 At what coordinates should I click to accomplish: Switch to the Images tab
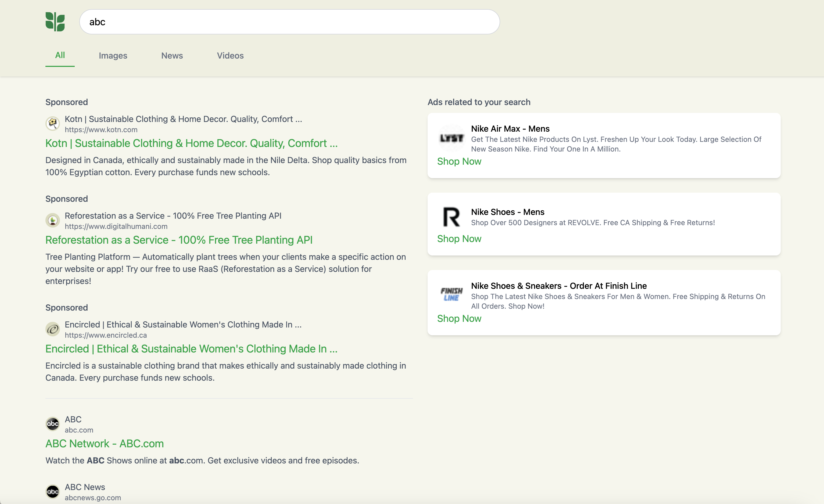113,56
